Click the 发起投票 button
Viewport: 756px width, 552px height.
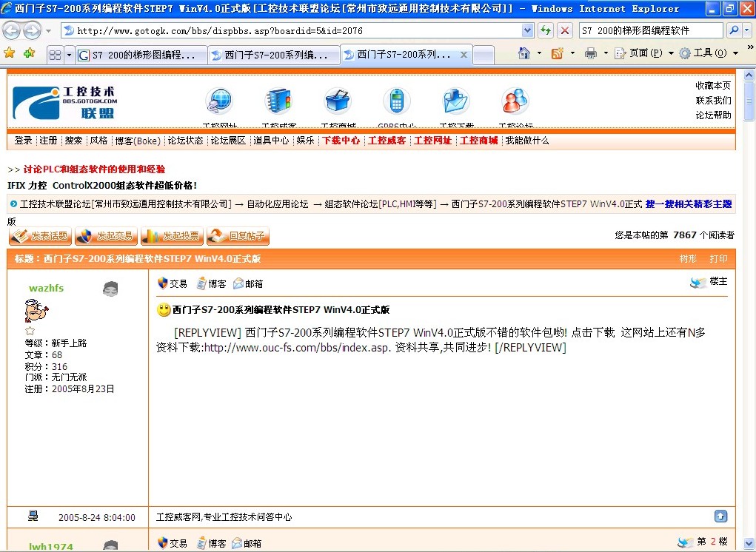172,236
